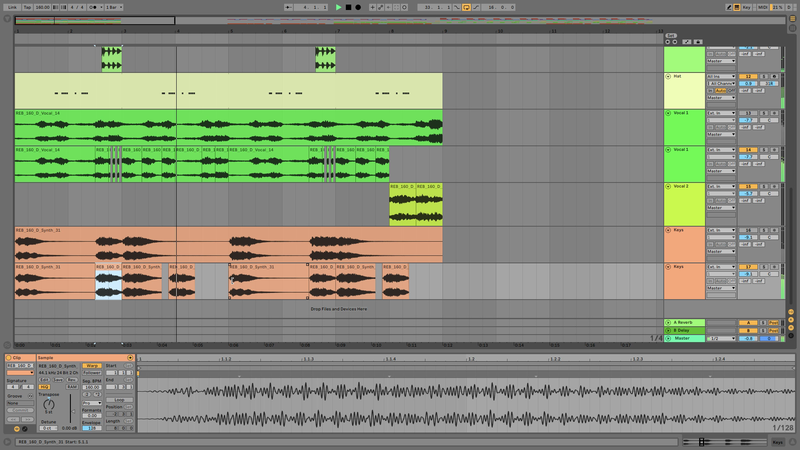Viewport: 800px width, 450px height.
Task: Click the Tap tempo button
Action: pos(28,7)
